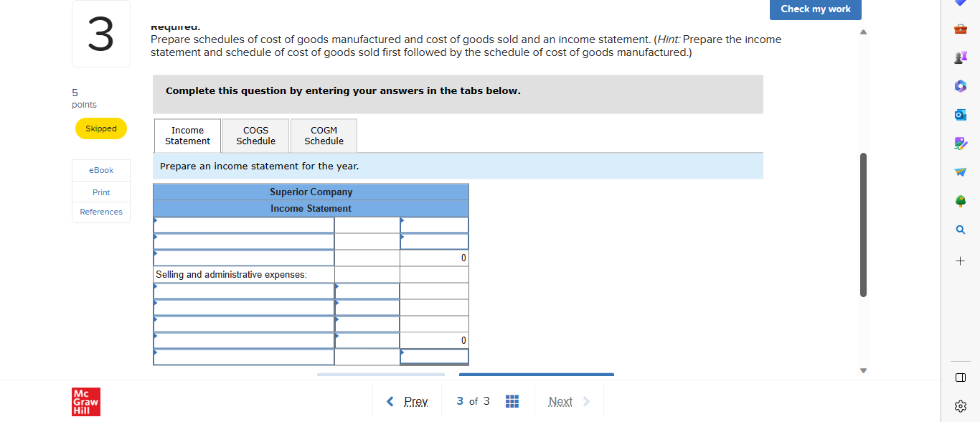Viewport: 980px width, 422px height.
Task: Open the eBook link
Action: tap(100, 170)
